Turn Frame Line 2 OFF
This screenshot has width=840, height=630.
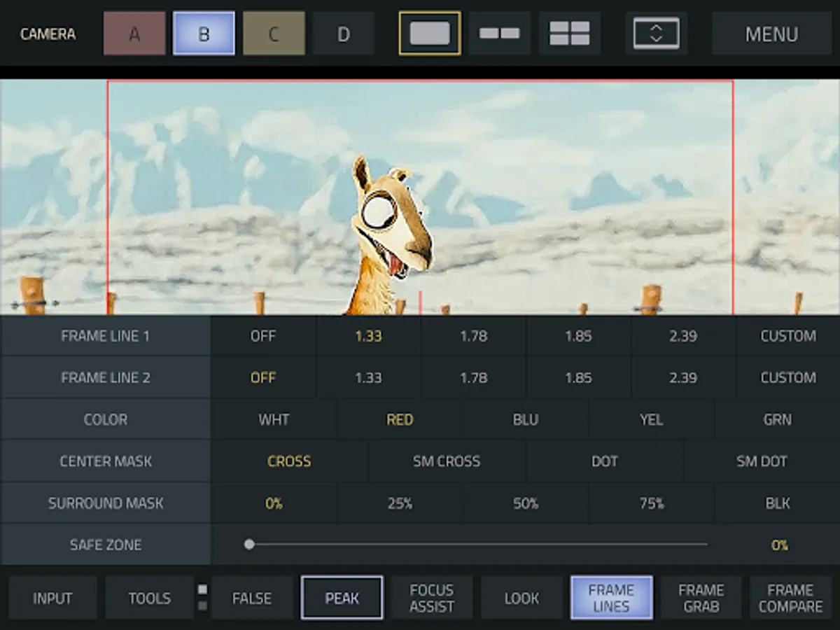click(x=263, y=377)
